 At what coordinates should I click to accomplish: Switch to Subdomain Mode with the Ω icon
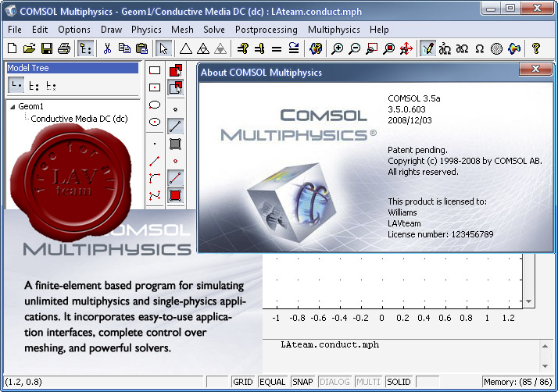(x=479, y=48)
